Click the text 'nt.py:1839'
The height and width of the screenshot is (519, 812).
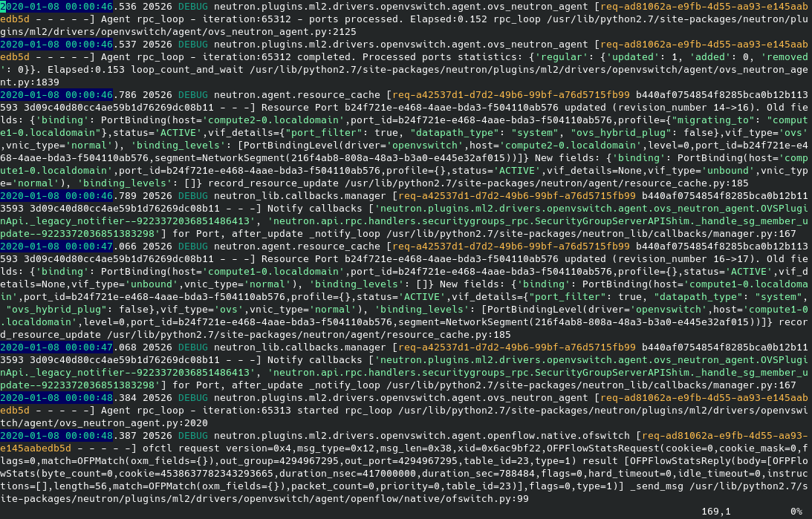tap(30, 82)
